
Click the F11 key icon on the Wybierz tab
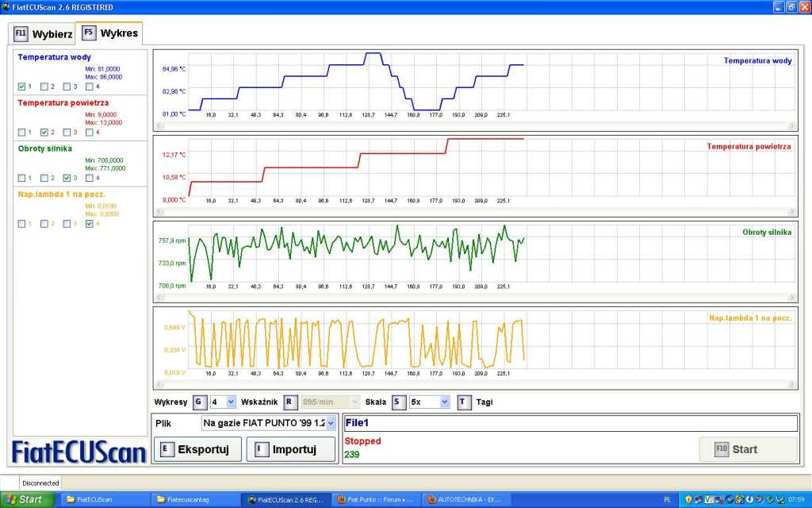tap(21, 34)
